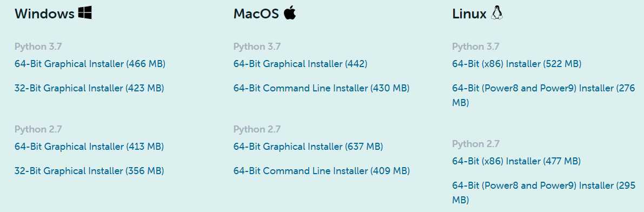This screenshot has width=644, height=212.
Task: Download Windows Python 2.7 32-Bit Graphical Installer
Action: click(x=89, y=171)
